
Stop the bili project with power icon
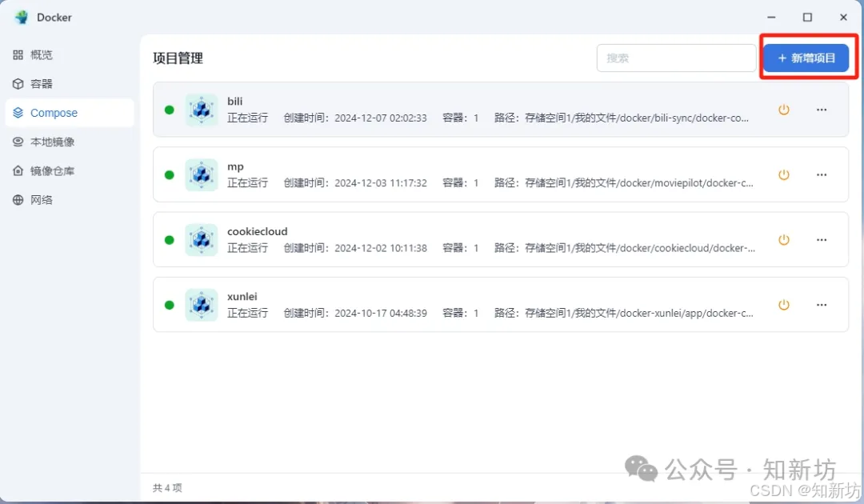783,110
